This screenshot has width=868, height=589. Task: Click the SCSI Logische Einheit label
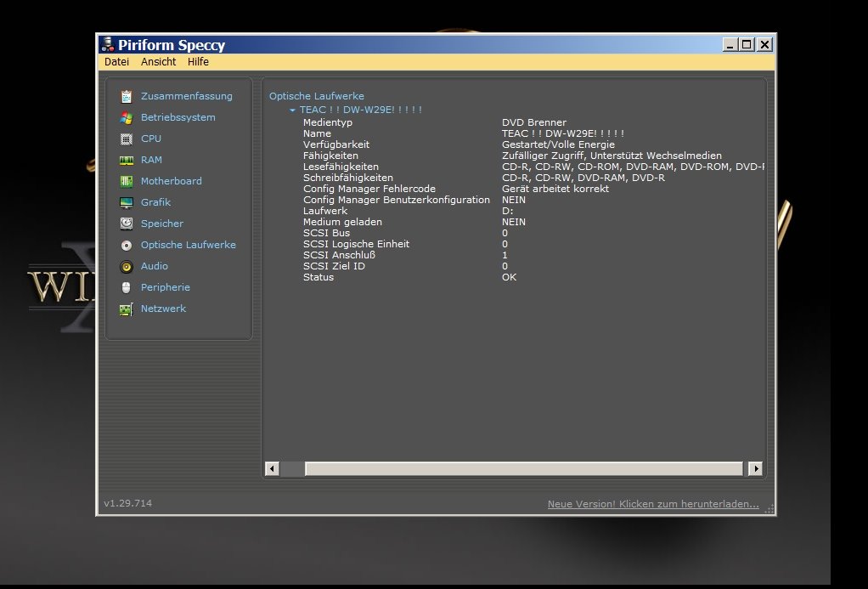coord(357,245)
